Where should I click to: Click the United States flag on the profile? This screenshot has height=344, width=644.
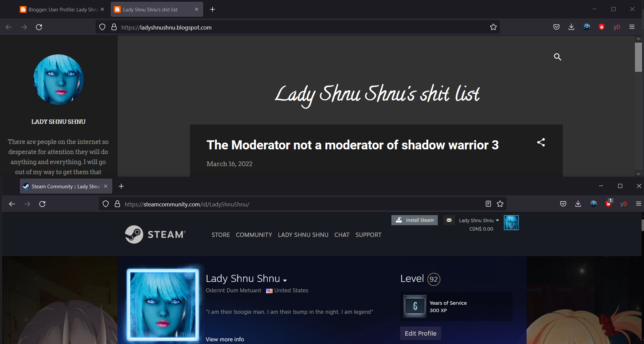(x=269, y=291)
